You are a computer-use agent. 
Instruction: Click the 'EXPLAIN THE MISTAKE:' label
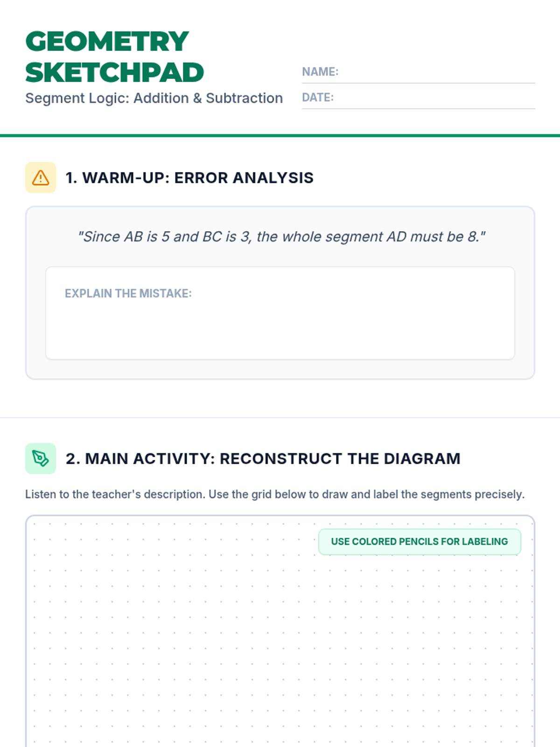click(128, 293)
